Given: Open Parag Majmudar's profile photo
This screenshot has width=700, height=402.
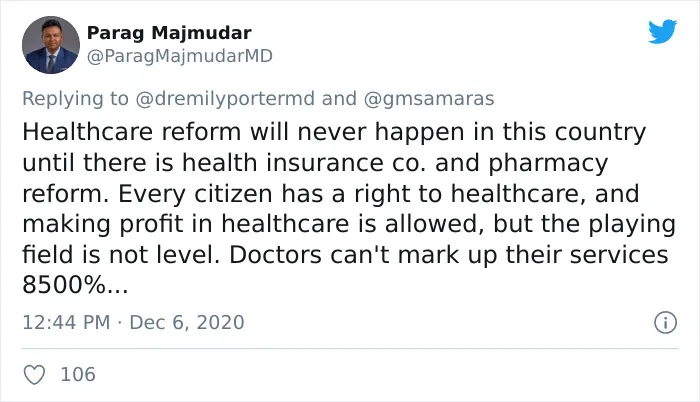Looking at the screenshot, I should pyautogui.click(x=51, y=45).
